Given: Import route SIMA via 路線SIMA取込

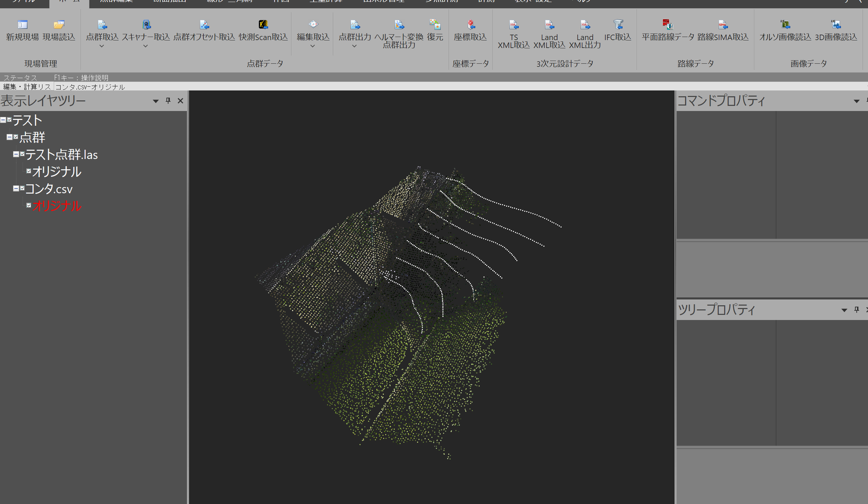Looking at the screenshot, I should click(x=723, y=30).
